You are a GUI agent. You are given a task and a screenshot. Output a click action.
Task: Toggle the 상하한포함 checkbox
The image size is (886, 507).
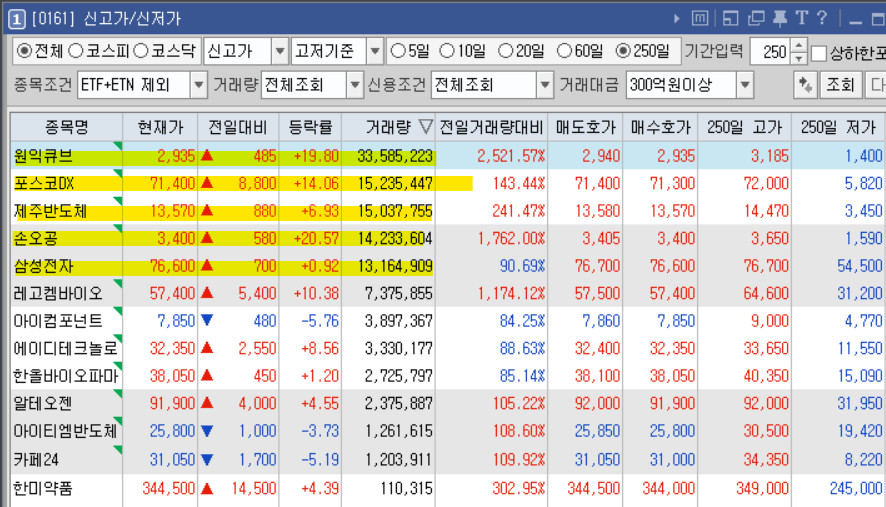point(819,53)
